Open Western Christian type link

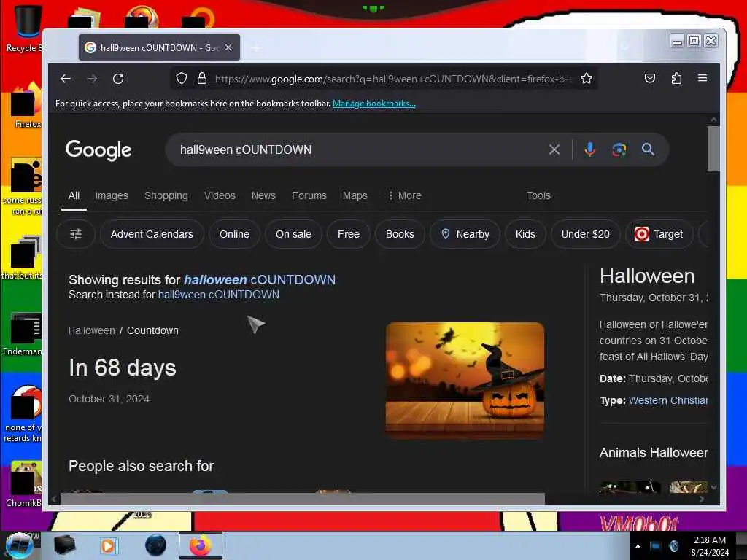(x=668, y=400)
